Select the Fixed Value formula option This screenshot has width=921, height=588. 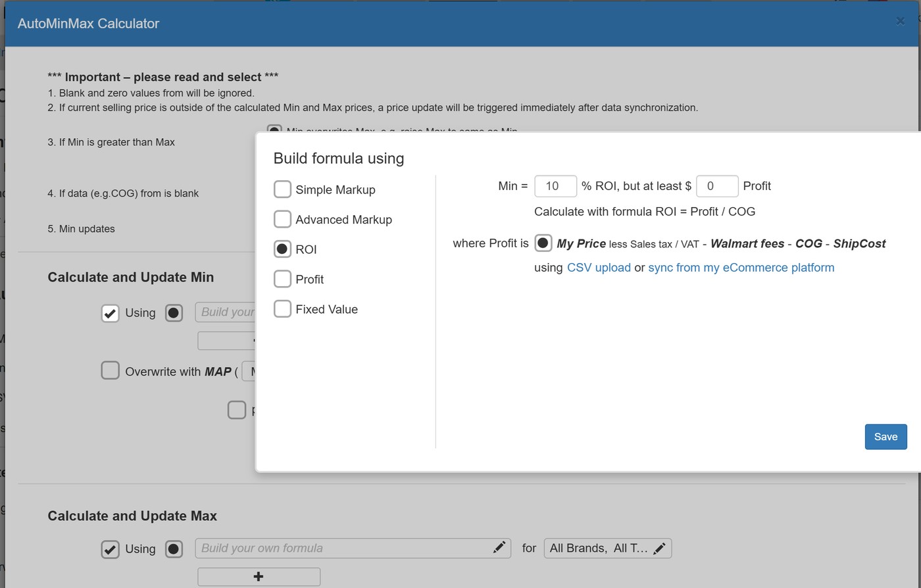282,308
